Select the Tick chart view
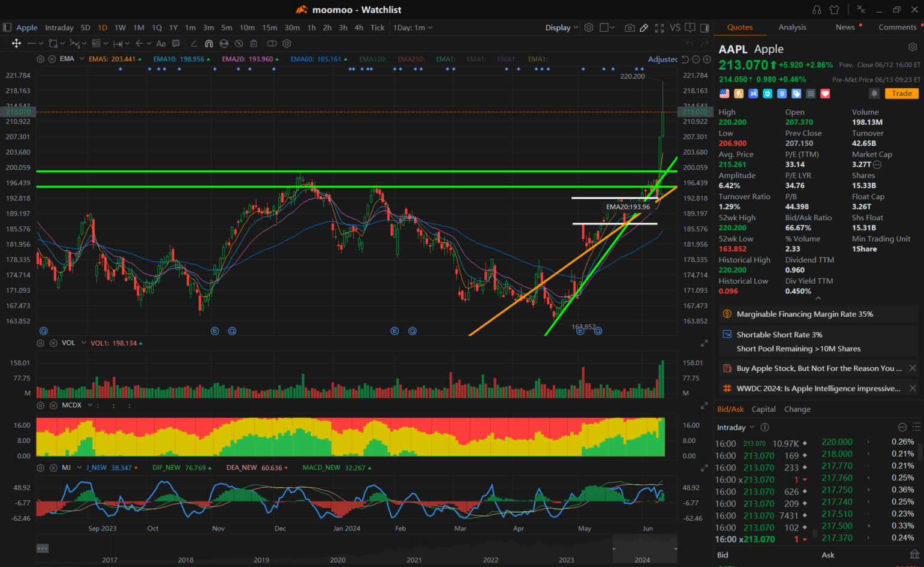 point(377,28)
